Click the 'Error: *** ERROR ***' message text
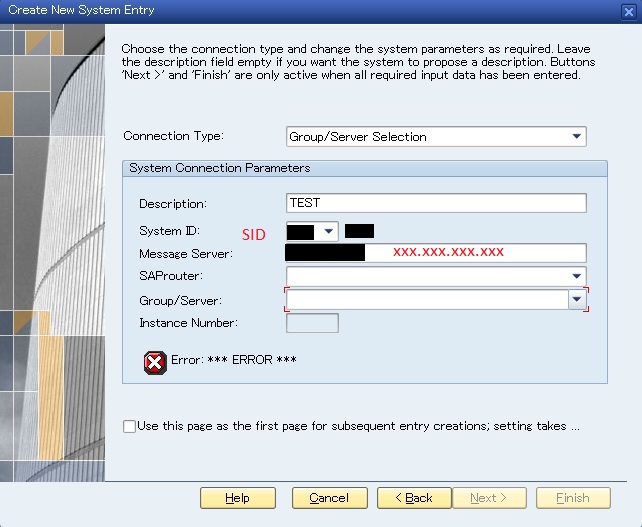Viewport: 642px width, 527px height. click(x=234, y=360)
